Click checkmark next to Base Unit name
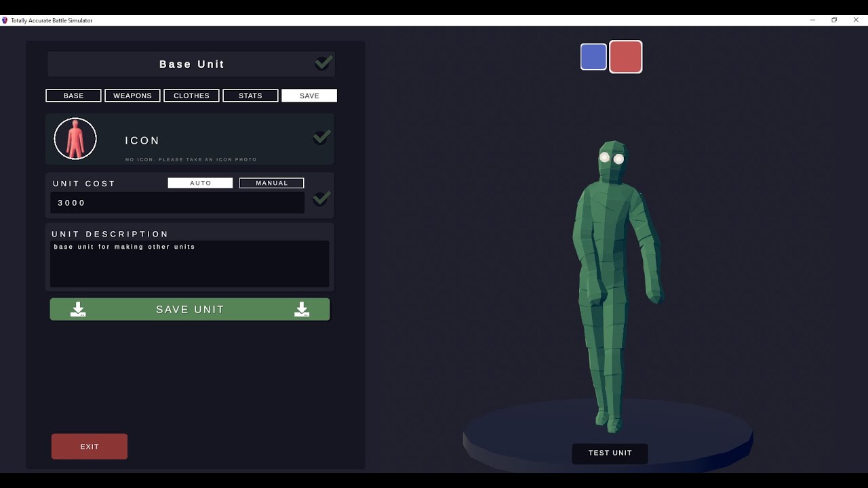This screenshot has width=868, height=488. (323, 63)
